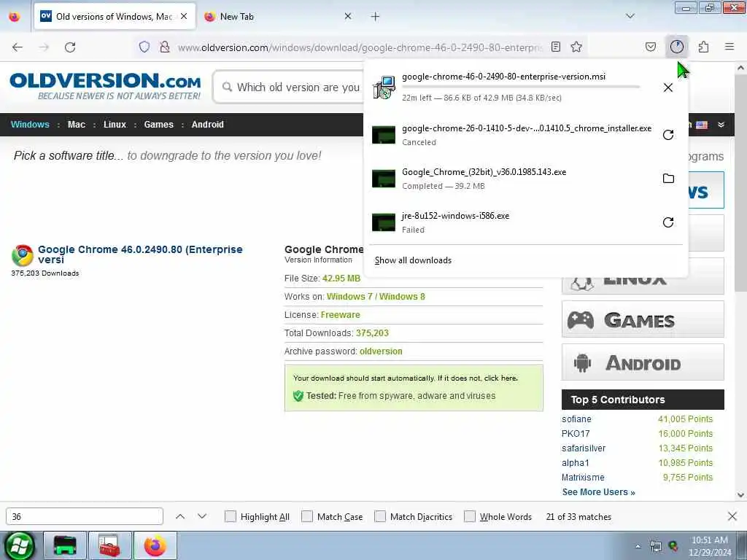Click the msi download progress bar

[521, 87]
